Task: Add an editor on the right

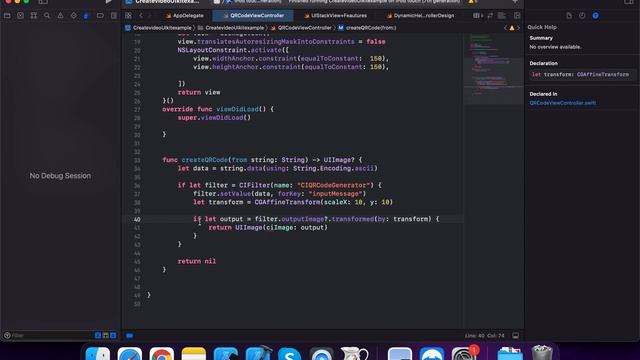Action: 517,16
